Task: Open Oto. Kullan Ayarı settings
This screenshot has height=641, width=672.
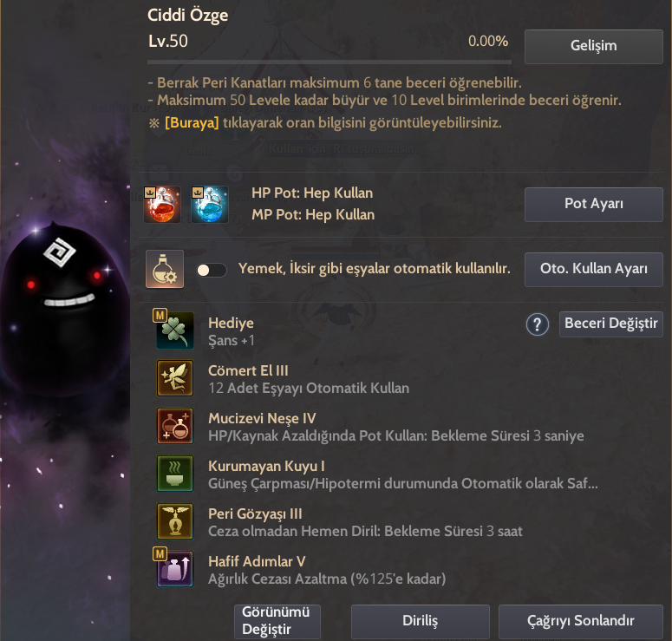Action: point(594,269)
